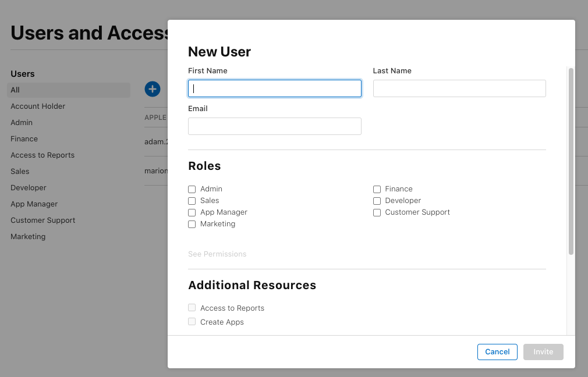Select the Developer role checkbox
Image resolution: width=588 pixels, height=377 pixels.
pos(377,201)
